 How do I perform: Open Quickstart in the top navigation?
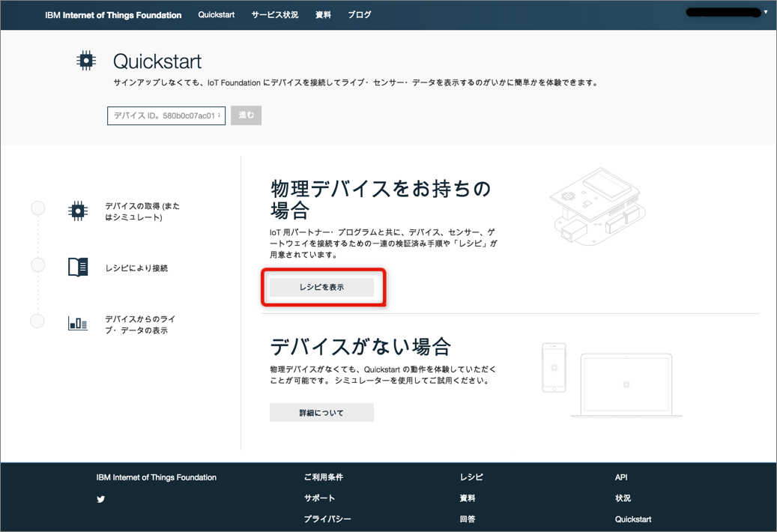216,15
